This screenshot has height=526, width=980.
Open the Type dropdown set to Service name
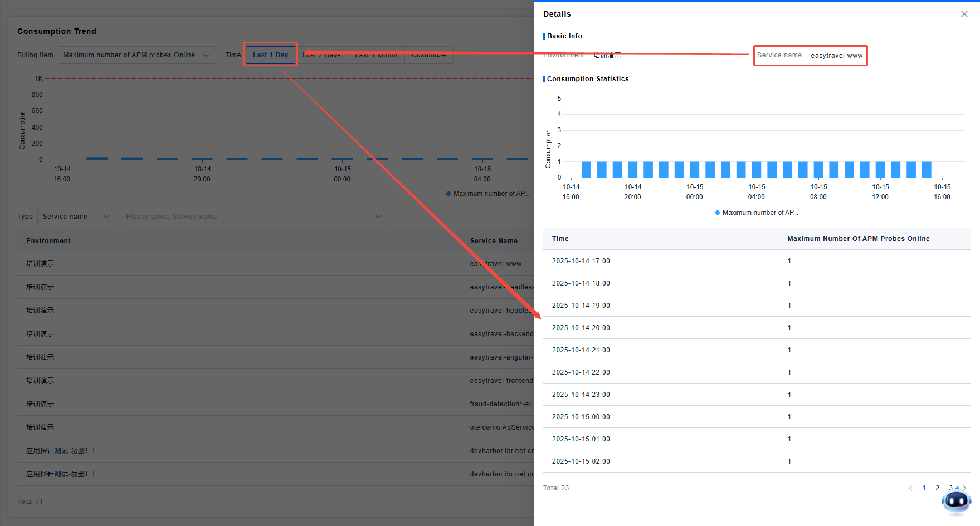point(76,217)
